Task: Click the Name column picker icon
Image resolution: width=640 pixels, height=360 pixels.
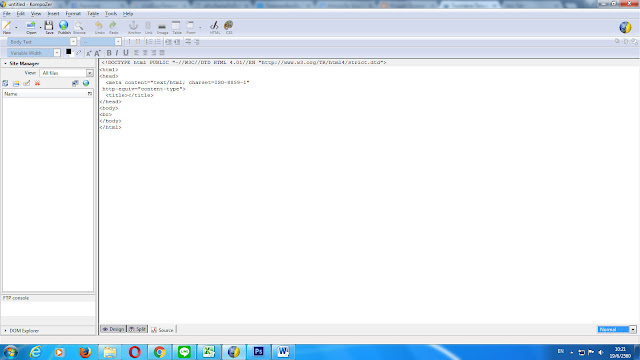Action: pos(89,94)
